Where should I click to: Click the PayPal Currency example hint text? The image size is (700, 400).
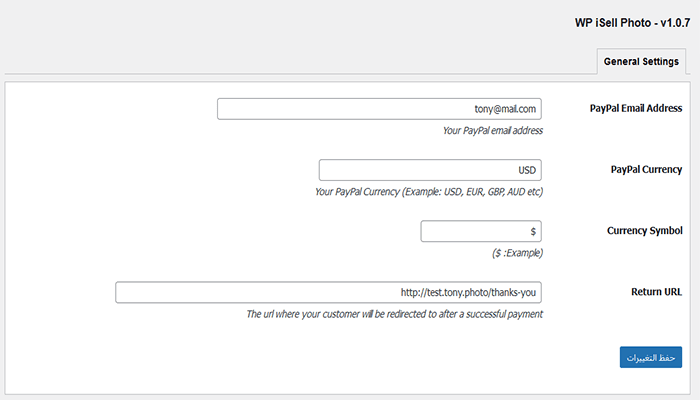coord(428,191)
